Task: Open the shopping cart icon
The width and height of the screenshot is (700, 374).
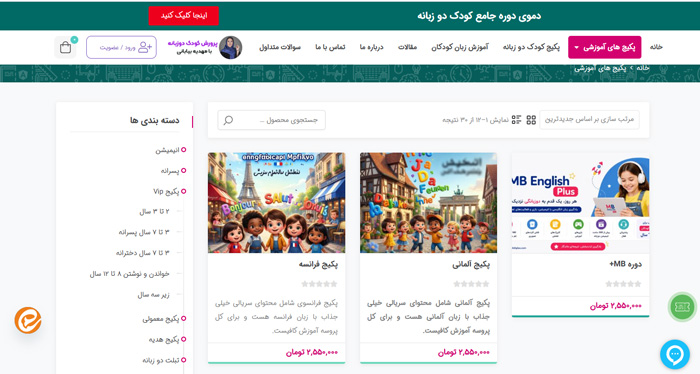Action: coord(66,47)
